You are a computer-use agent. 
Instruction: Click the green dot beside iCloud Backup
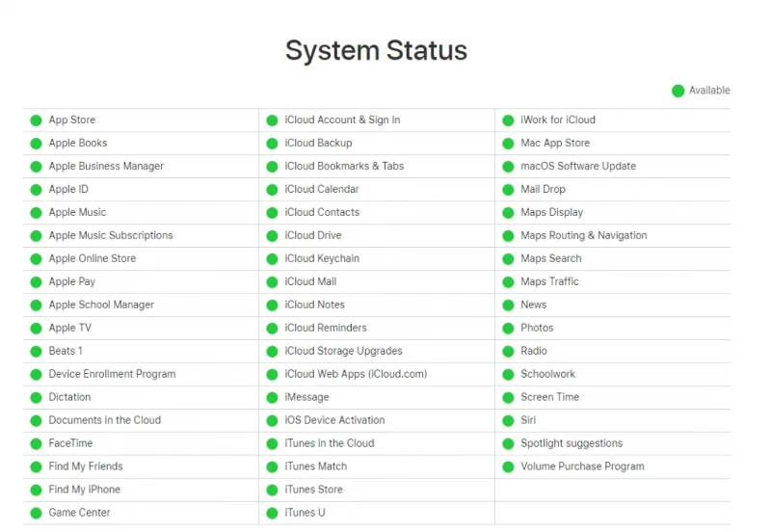(272, 144)
